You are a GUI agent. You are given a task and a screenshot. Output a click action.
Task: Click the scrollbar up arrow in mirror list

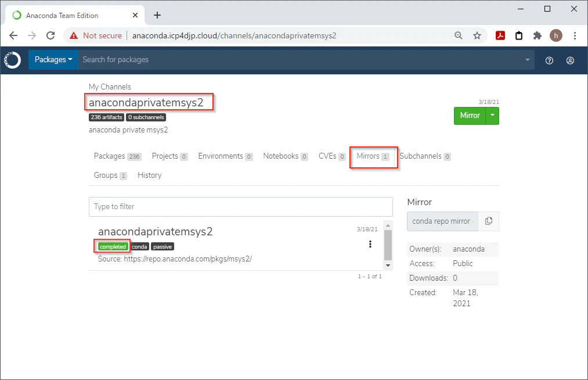pos(388,225)
